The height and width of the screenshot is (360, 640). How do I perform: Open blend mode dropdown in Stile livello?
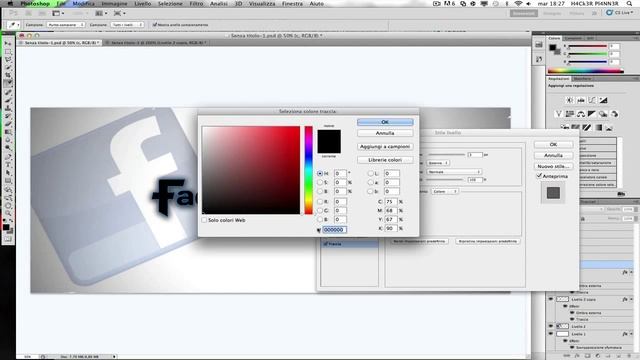(x=454, y=172)
